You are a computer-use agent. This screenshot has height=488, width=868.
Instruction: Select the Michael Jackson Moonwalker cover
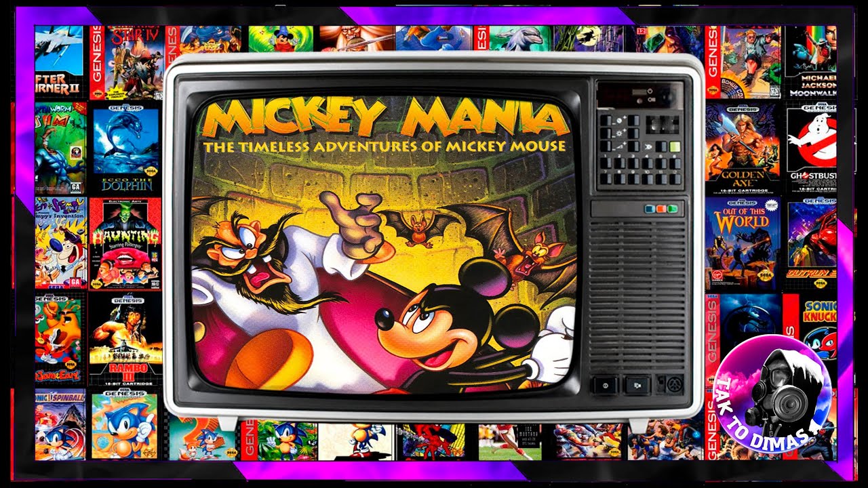[x=811, y=62]
